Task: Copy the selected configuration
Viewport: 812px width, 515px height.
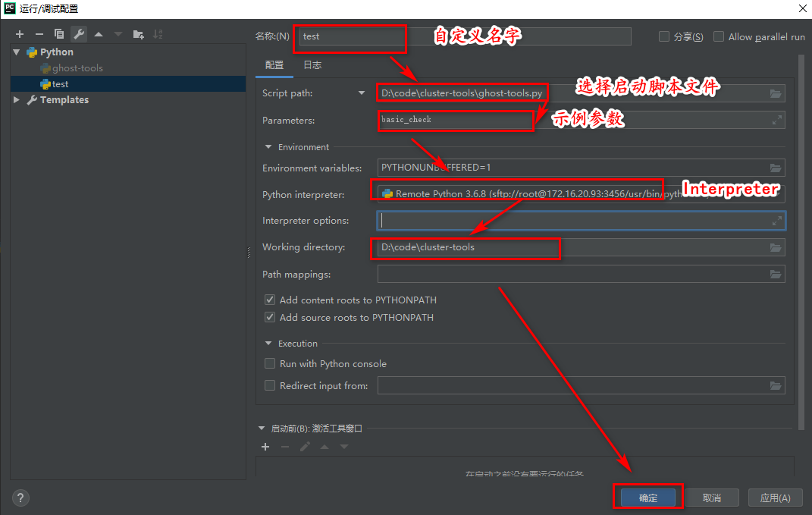Action: (x=59, y=34)
